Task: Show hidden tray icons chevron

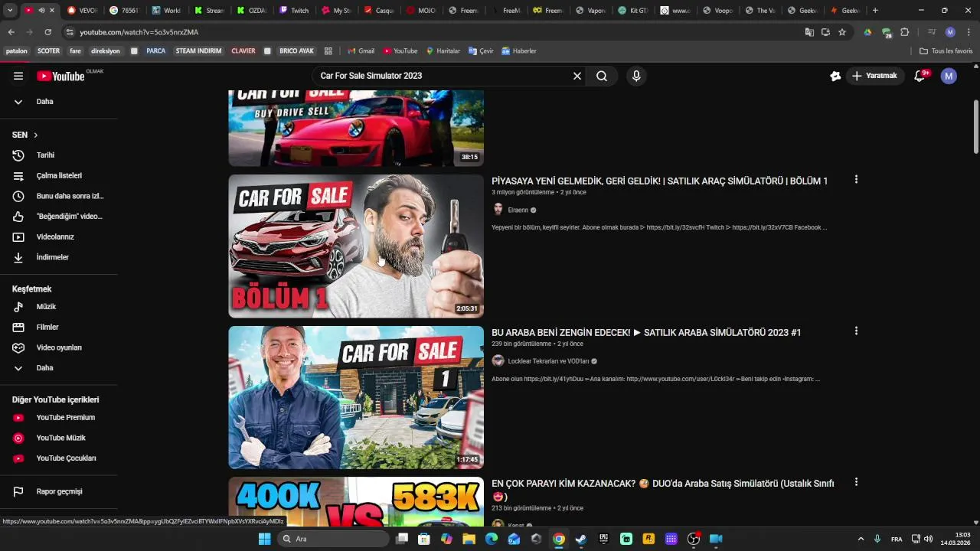Action: pos(861,539)
